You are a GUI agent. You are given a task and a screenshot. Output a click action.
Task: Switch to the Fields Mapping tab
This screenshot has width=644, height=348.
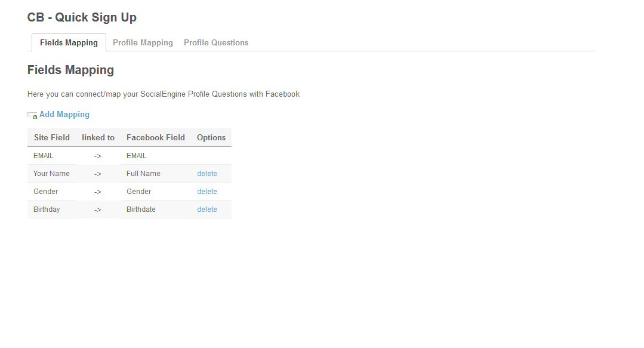click(x=69, y=43)
